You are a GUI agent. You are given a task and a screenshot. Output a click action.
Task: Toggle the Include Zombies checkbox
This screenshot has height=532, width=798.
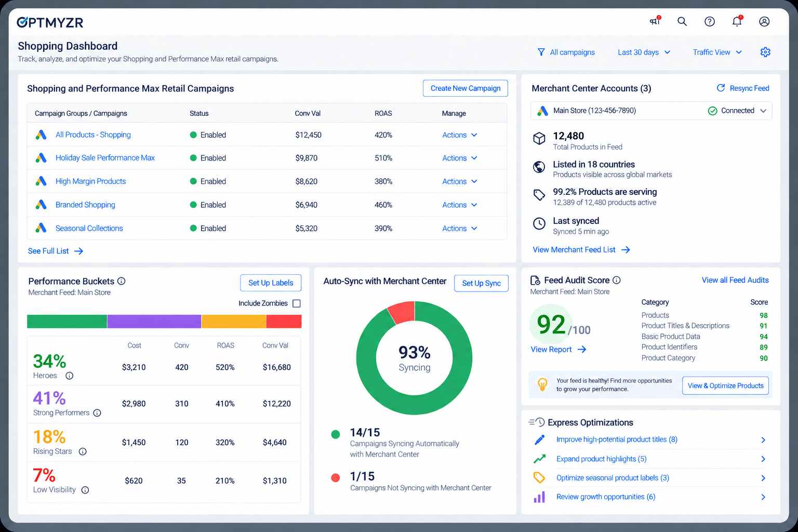pos(297,303)
